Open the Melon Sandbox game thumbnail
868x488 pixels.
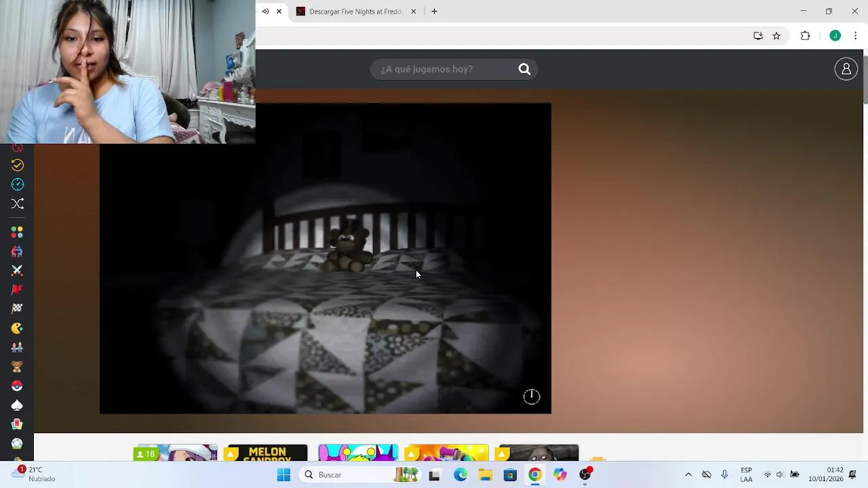pos(267,453)
